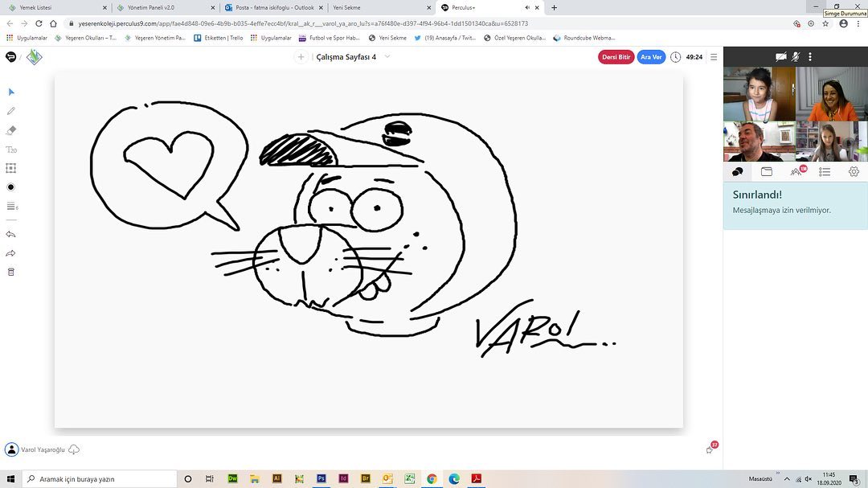Open Dreamweaver from the taskbar

[x=232, y=478]
